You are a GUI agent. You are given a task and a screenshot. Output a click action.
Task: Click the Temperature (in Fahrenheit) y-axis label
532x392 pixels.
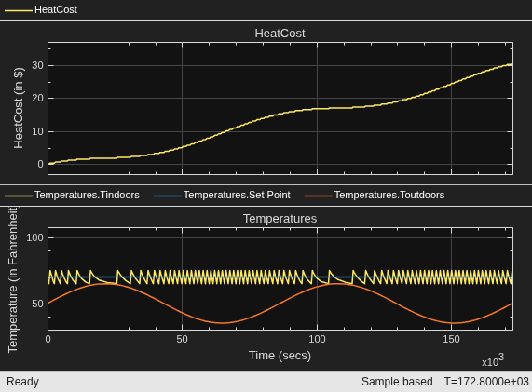(x=12, y=279)
